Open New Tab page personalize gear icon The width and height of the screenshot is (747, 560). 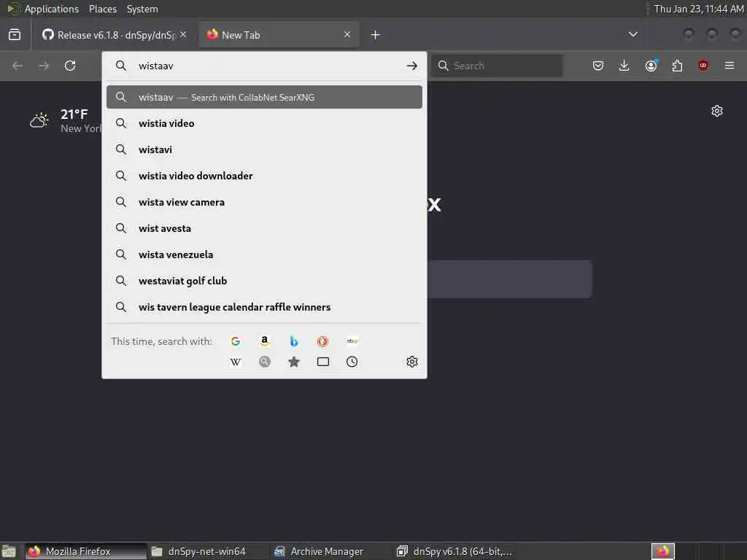point(717,111)
